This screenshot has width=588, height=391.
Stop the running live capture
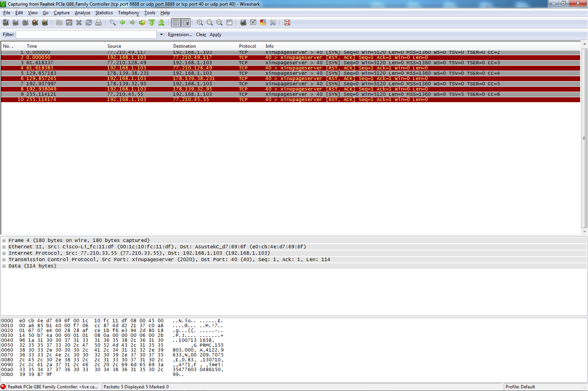(x=35, y=23)
